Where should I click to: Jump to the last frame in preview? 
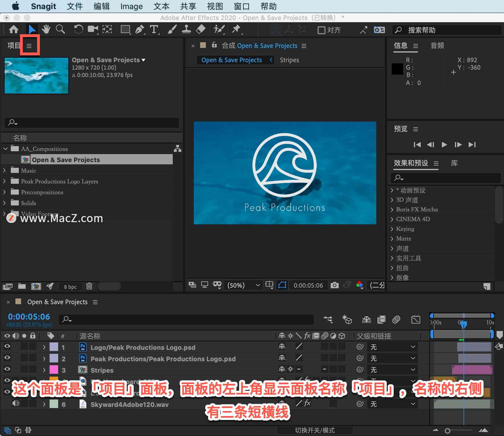coord(472,145)
